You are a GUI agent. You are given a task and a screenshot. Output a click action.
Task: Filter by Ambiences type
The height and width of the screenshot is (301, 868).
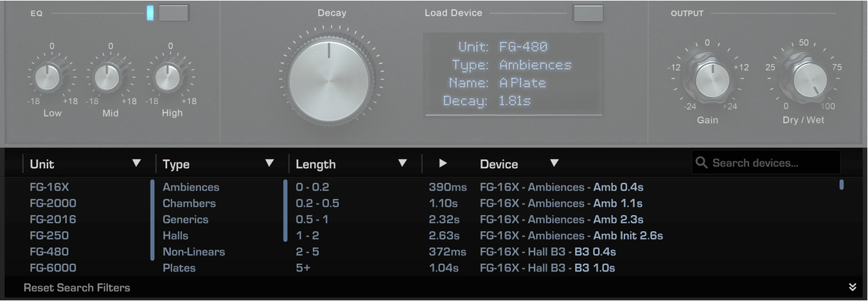tap(191, 187)
